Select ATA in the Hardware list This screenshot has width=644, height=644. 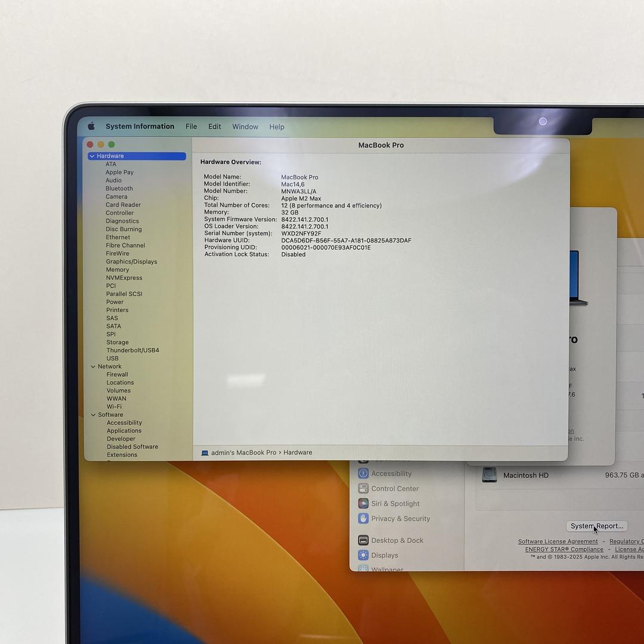click(x=111, y=164)
